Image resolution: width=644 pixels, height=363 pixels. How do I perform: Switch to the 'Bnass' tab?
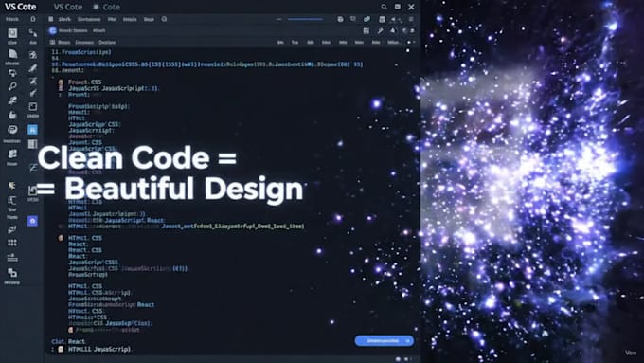[x=63, y=43]
